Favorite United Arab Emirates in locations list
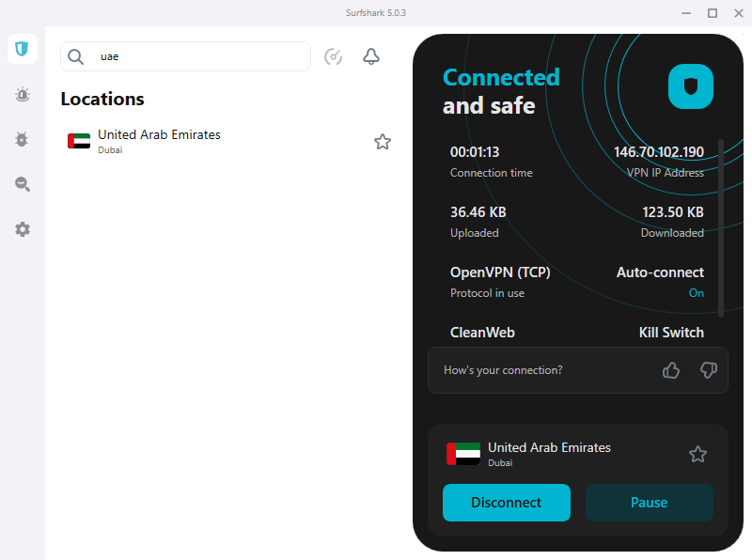 click(383, 142)
